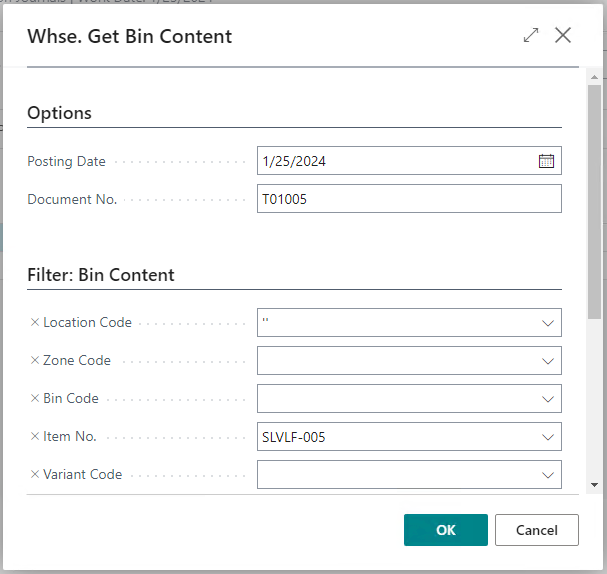607x574 pixels.
Task: Focus the Item No. field with SLVLF-005
Action: 395,437
